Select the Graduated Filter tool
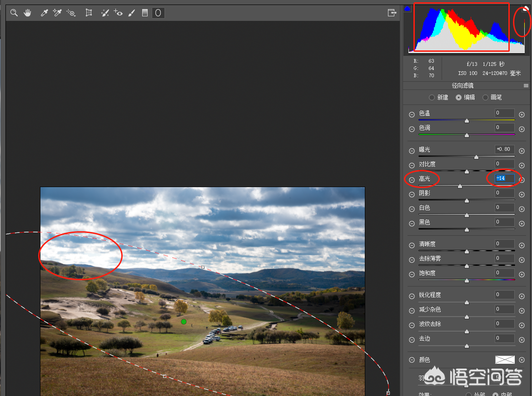The height and width of the screenshot is (396, 532). click(145, 13)
